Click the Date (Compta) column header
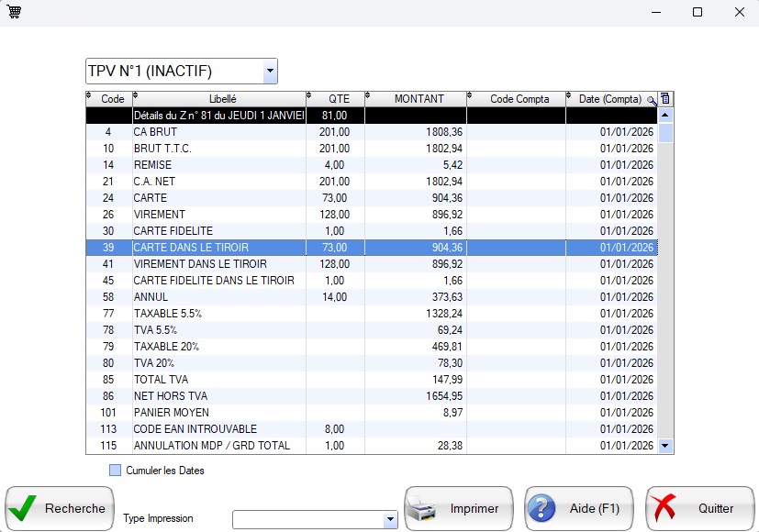This screenshot has height=532, width=759. coord(609,99)
